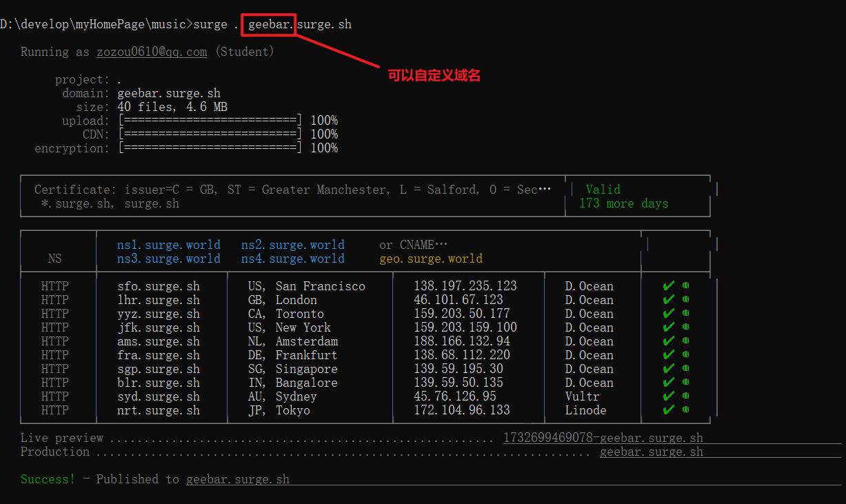
Task: Click the command line D:\develop\myHomePage\music>surge
Action: tap(114, 24)
